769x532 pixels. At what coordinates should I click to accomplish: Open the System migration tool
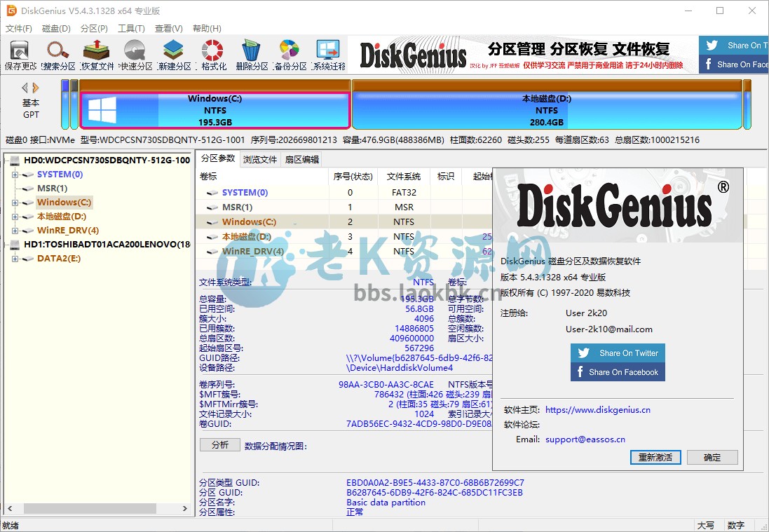click(328, 55)
